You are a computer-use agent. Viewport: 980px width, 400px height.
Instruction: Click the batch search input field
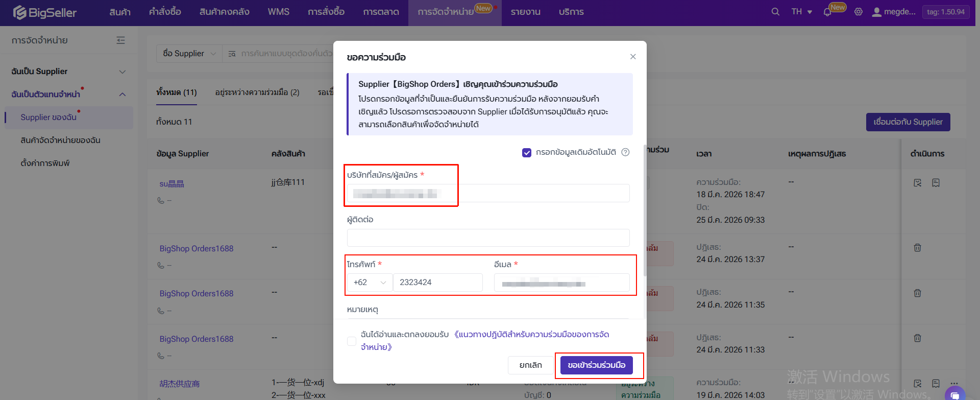[286, 54]
